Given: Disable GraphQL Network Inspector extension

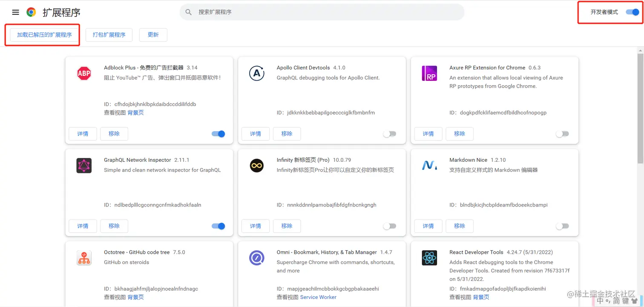Looking at the screenshot, I should (x=218, y=226).
